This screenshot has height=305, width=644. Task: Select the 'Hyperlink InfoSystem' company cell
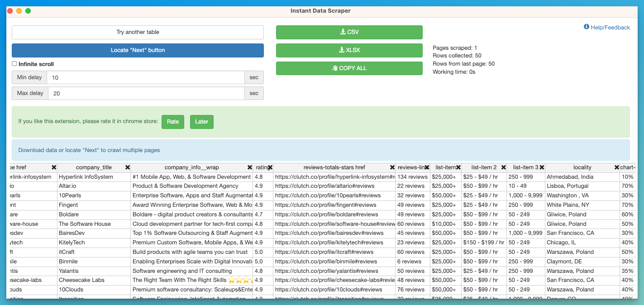pos(94,177)
